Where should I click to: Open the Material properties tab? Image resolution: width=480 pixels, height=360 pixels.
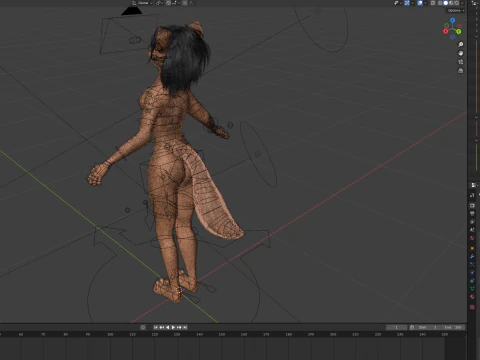(x=472, y=297)
